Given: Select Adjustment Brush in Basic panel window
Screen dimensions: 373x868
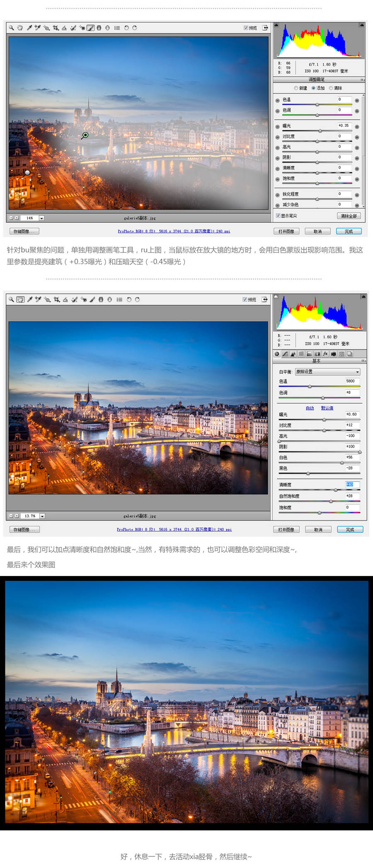Looking at the screenshot, I should [92, 299].
